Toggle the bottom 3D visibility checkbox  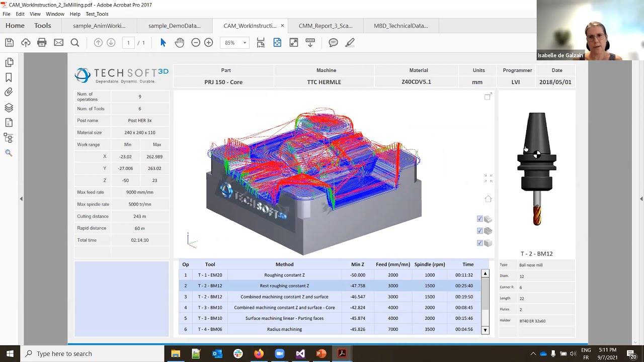point(480,243)
